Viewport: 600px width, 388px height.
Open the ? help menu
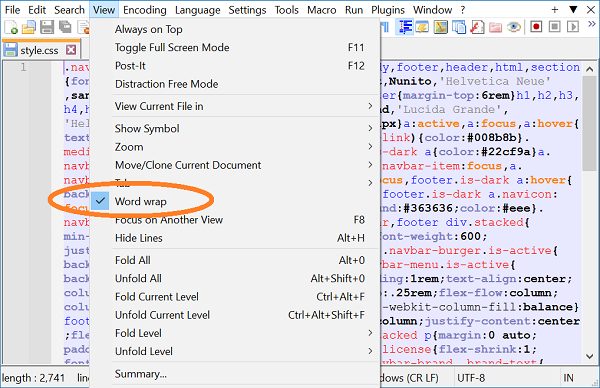tap(463, 10)
